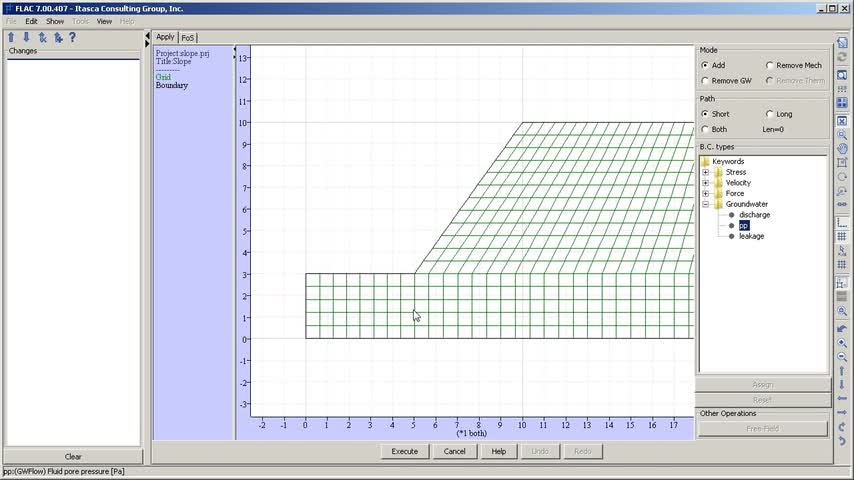Select the discharge tree item
The width and height of the screenshot is (854, 480).
[754, 215]
